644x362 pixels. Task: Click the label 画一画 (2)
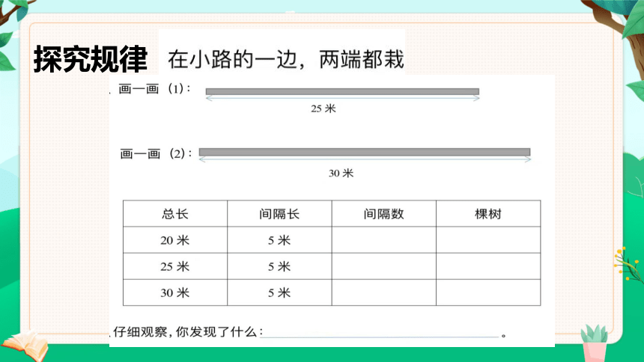156,153
